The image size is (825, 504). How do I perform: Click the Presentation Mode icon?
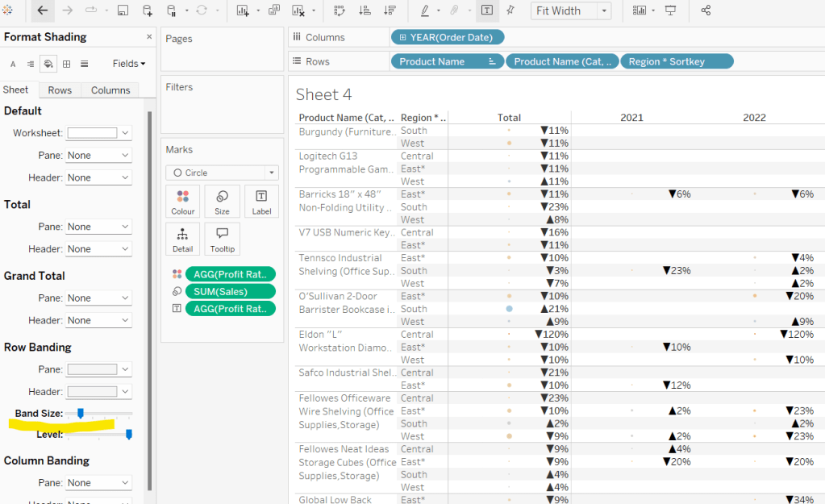[670, 10]
